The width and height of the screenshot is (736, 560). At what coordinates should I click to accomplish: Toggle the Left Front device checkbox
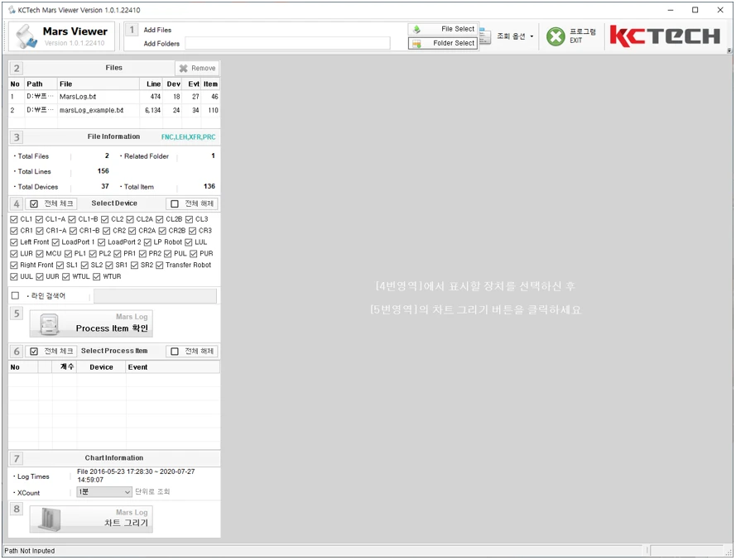[x=14, y=242]
